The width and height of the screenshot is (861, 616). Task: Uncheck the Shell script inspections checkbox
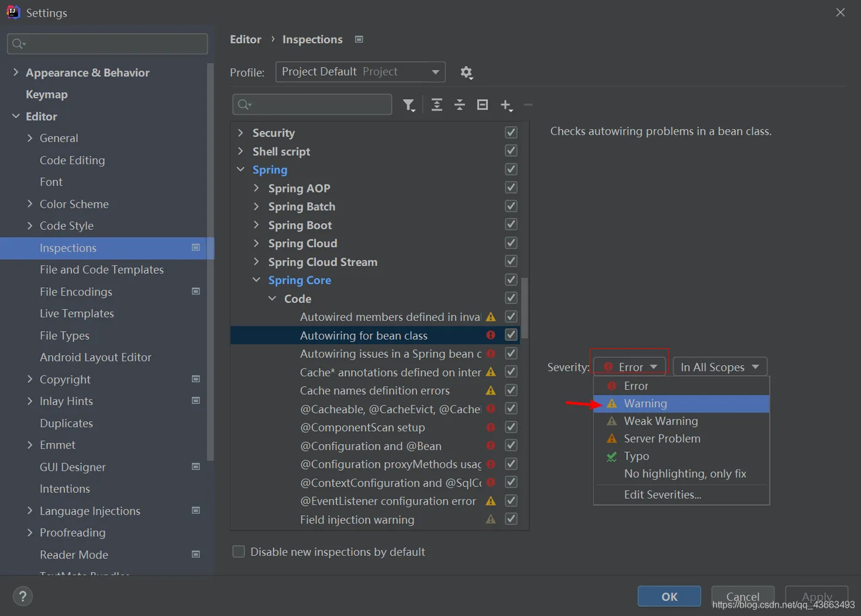pos(511,151)
